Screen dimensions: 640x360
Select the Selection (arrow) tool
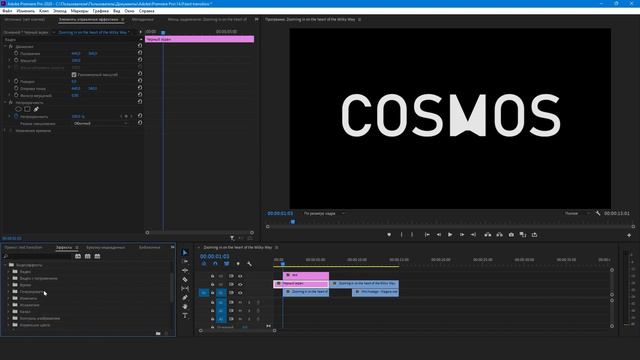pyautogui.click(x=185, y=253)
